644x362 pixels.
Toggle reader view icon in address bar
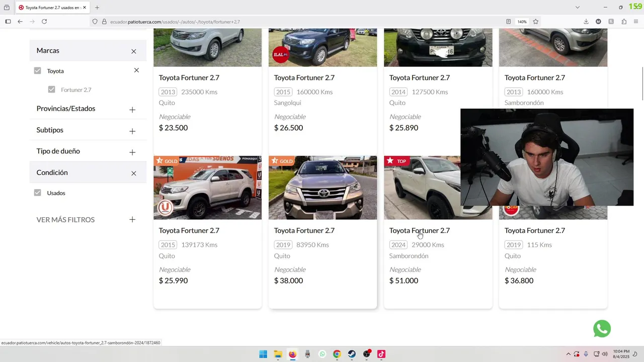point(508,22)
